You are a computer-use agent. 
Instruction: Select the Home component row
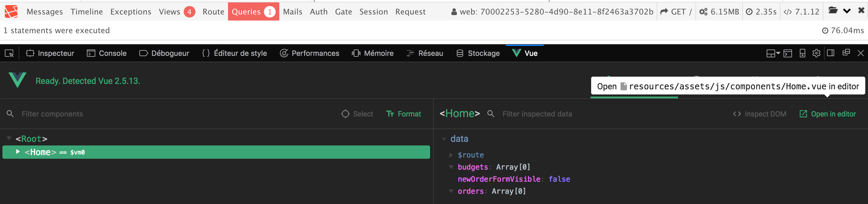(x=216, y=152)
